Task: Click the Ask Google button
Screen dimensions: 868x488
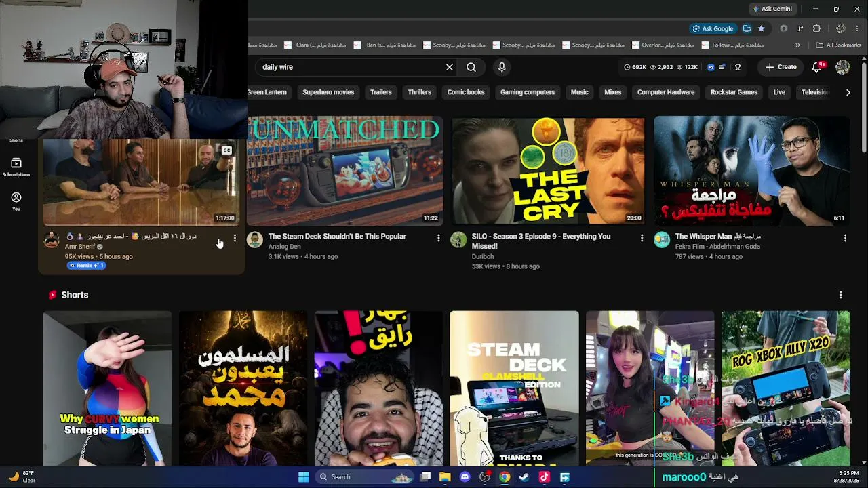Action: (712, 28)
